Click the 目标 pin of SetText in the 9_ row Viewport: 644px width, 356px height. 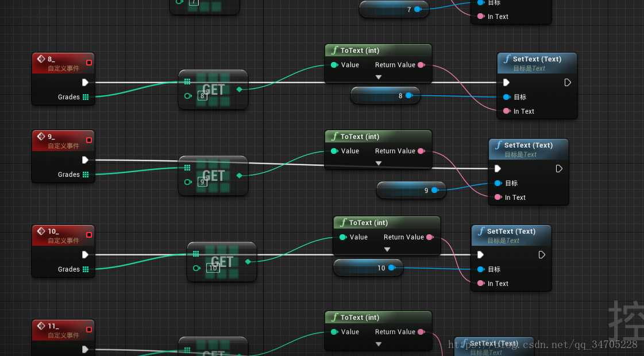[498, 183]
